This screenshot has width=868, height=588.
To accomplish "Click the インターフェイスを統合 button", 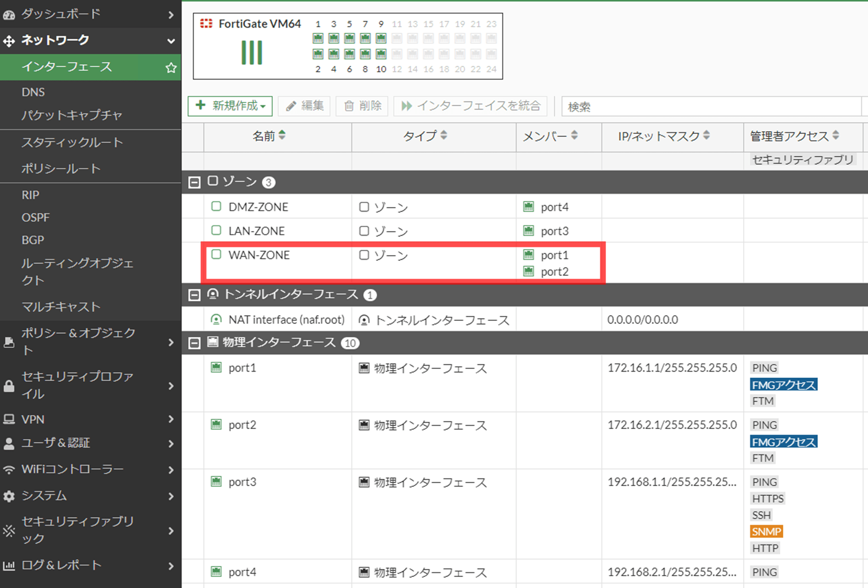I will click(x=471, y=106).
